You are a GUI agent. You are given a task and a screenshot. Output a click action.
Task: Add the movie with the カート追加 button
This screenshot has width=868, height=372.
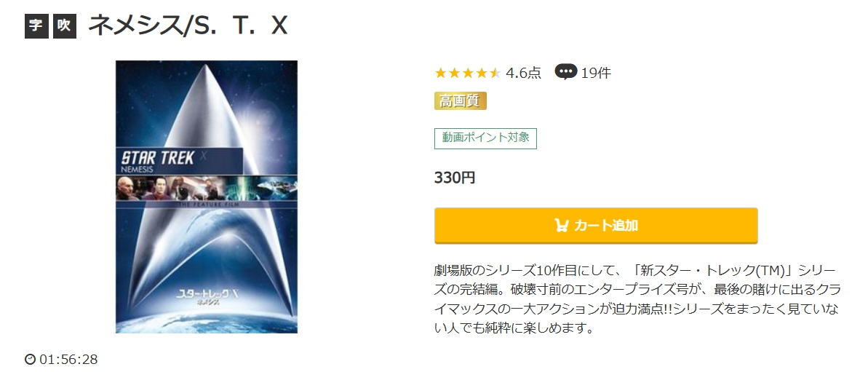coord(596,225)
